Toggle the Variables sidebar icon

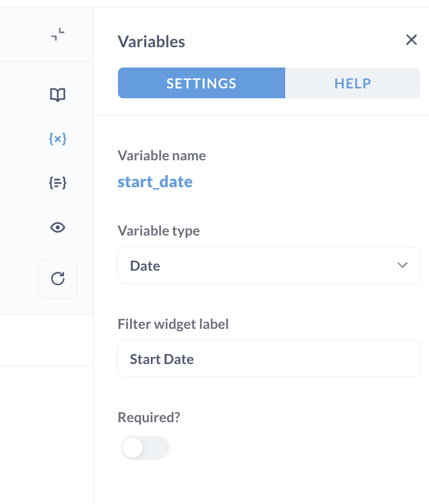pyautogui.click(x=58, y=139)
